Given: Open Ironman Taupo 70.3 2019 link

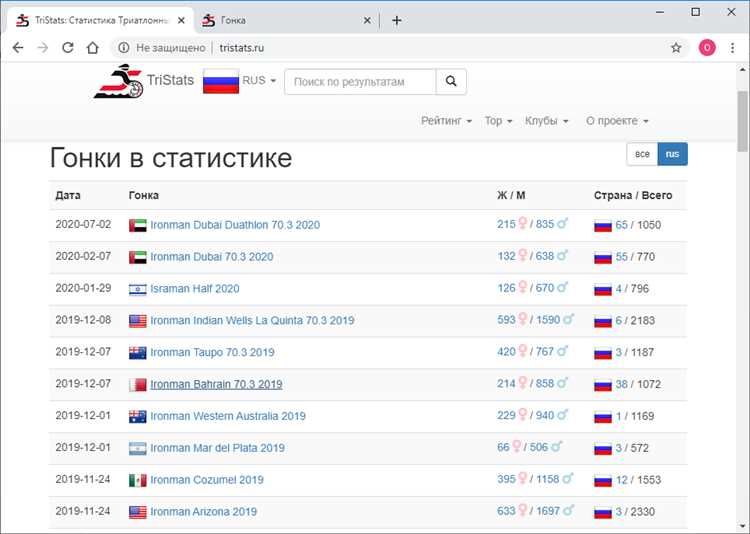Looking at the screenshot, I should click(x=212, y=353).
